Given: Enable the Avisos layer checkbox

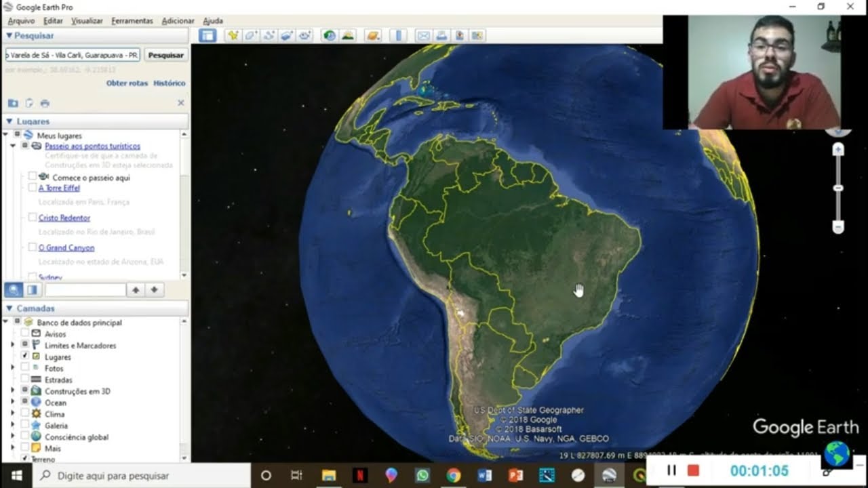Looking at the screenshot, I should pyautogui.click(x=25, y=334).
